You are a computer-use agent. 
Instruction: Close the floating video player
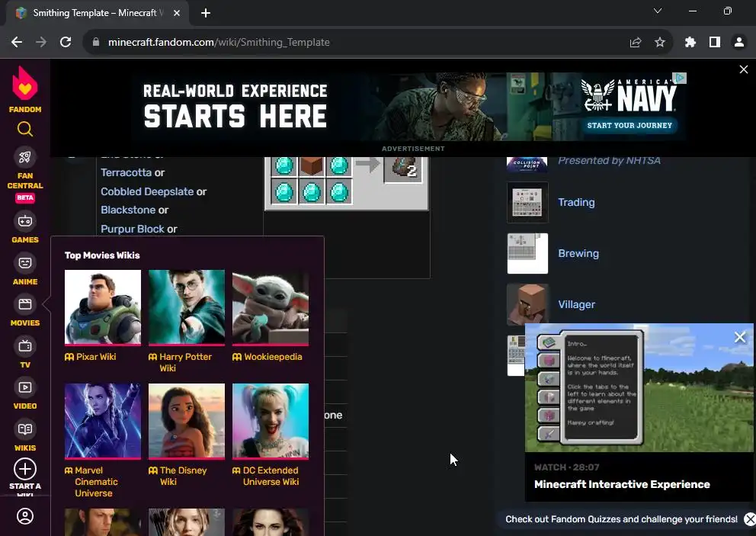point(739,337)
